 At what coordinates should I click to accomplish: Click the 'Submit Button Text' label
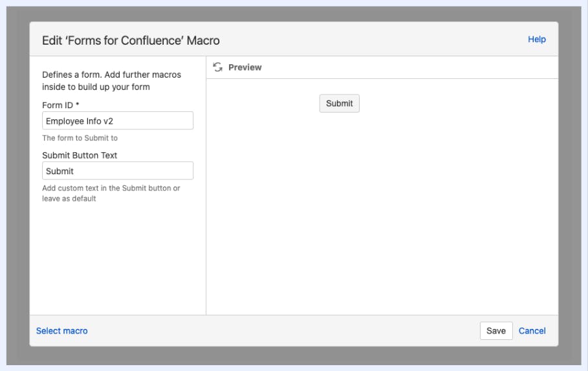tap(80, 155)
